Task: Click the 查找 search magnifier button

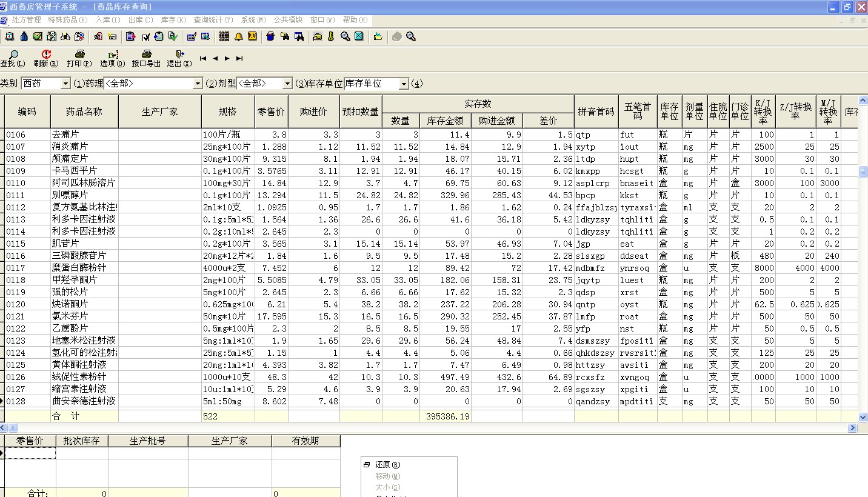Action: pyautogui.click(x=12, y=58)
